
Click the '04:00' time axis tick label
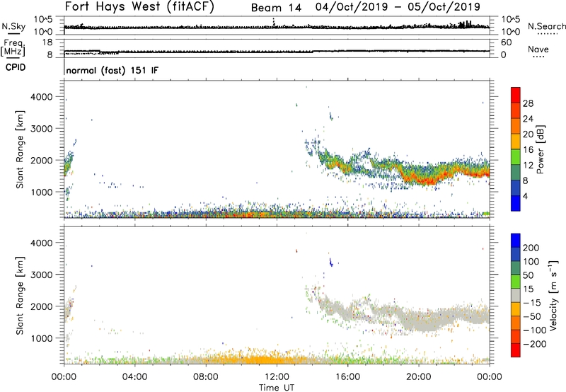coord(135,377)
